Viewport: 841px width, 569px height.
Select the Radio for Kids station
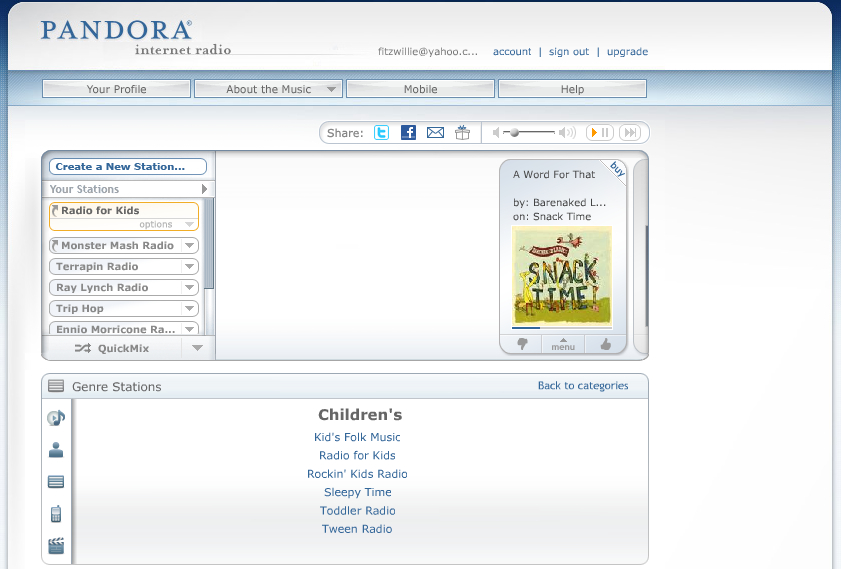100,210
